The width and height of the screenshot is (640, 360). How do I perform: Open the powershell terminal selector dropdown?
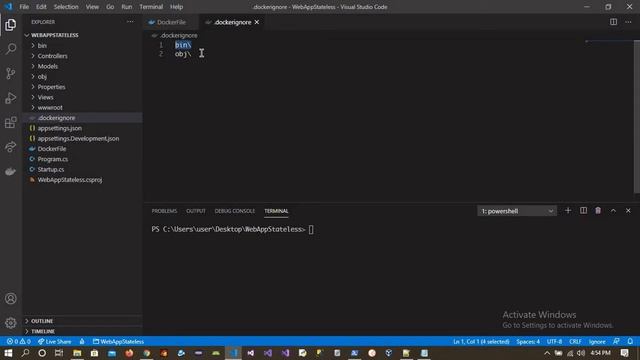[x=517, y=211]
